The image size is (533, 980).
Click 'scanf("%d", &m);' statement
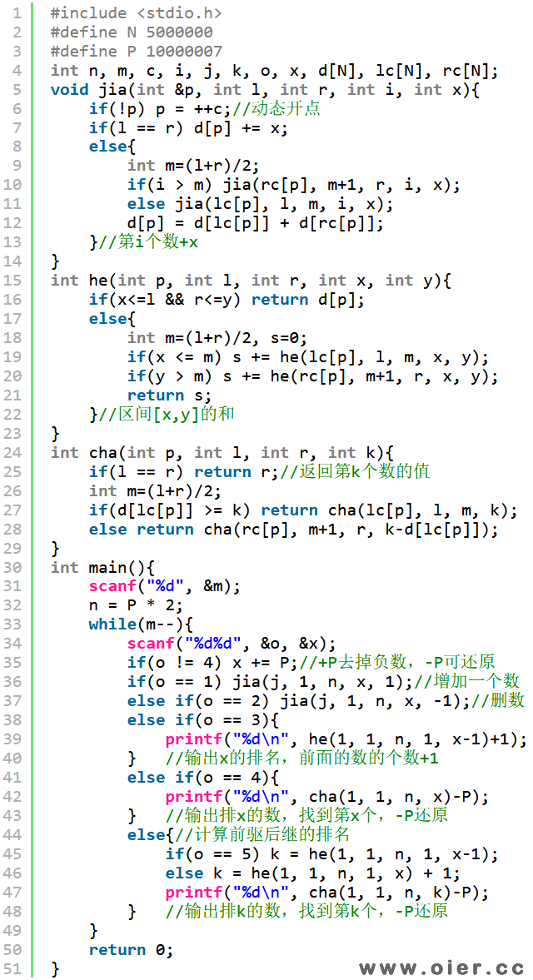coord(164,587)
